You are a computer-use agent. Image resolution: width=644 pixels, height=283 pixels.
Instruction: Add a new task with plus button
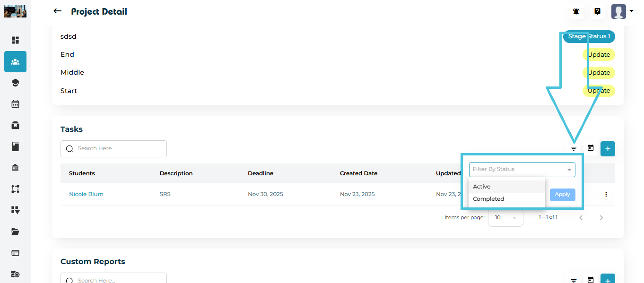608,149
